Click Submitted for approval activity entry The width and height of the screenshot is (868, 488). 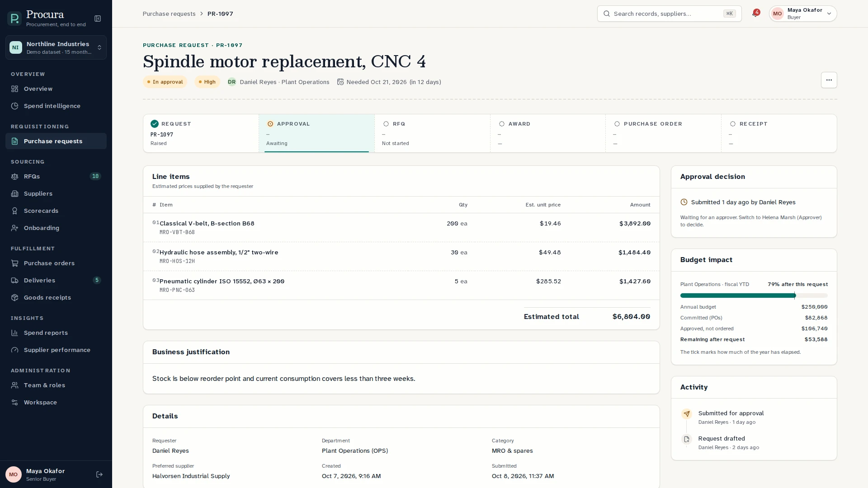[754, 417]
